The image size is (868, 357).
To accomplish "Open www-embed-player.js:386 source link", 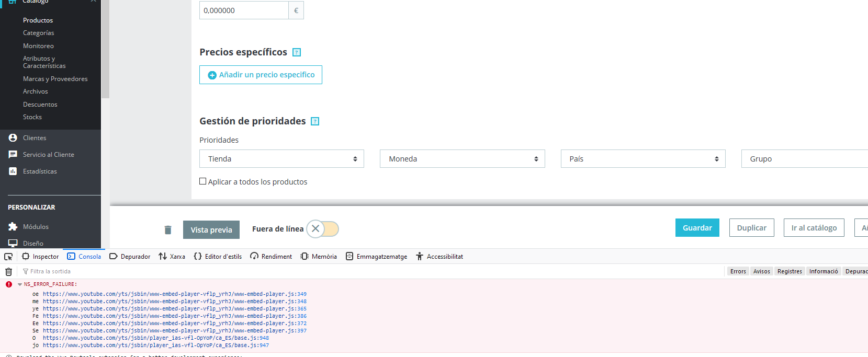I will pos(175,316).
